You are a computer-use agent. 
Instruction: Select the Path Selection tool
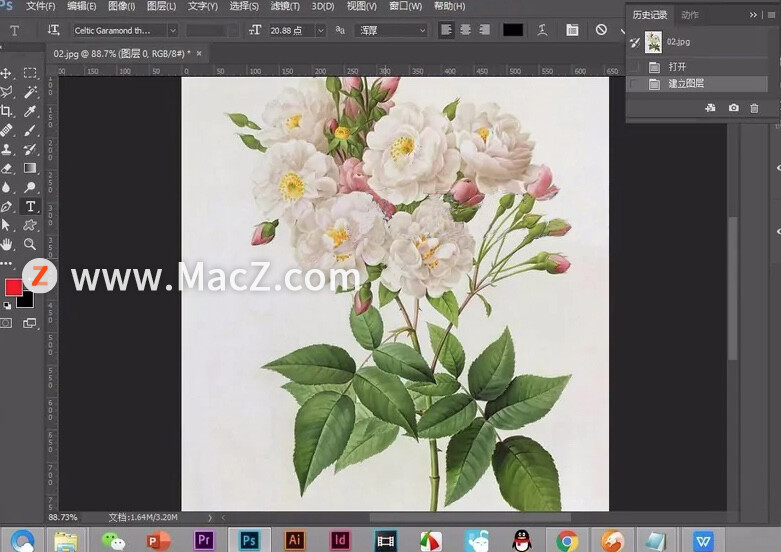[x=6, y=225]
